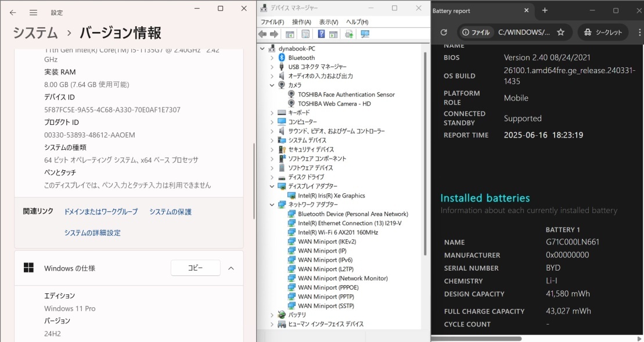Collapse the カメラ device node
Screen dimensions: 644x342
[x=271, y=85]
